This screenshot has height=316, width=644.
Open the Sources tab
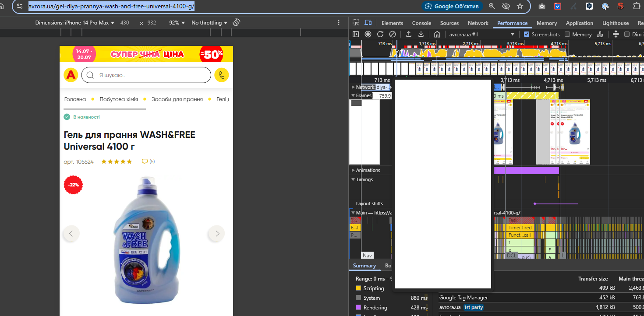(x=449, y=23)
